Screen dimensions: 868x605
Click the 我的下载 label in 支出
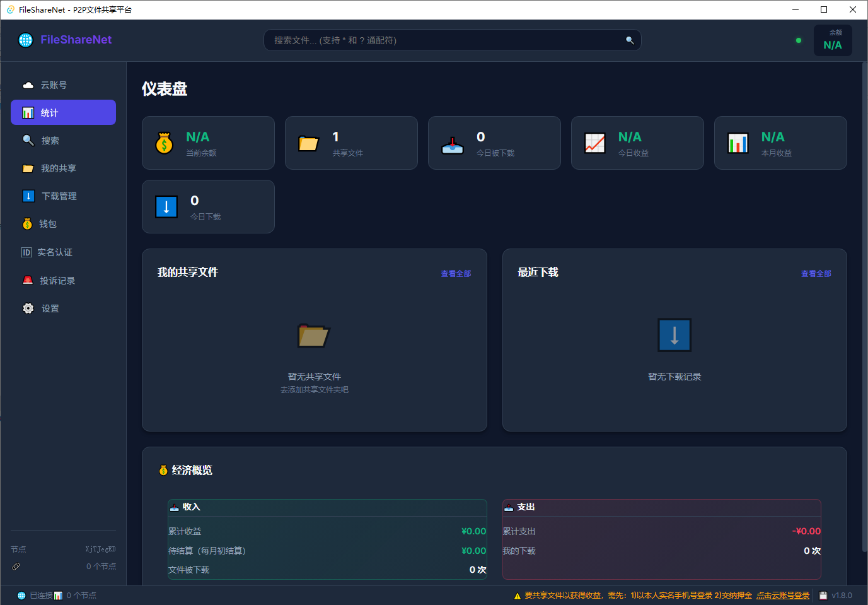click(519, 551)
